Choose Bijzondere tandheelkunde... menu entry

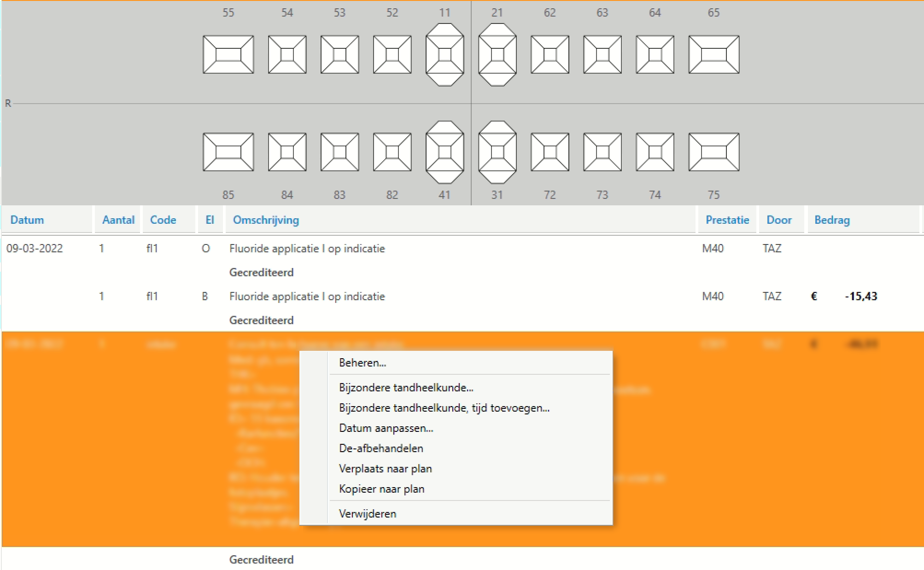point(456,388)
